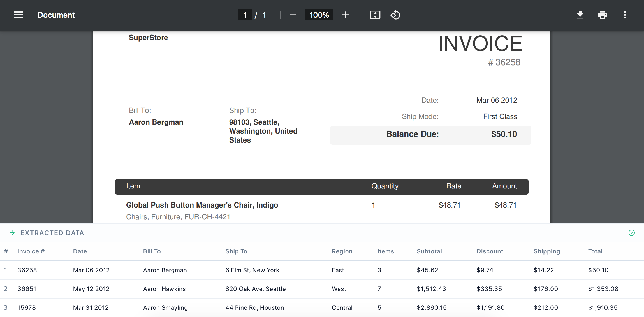Select row 1 with invoice 36258
The width and height of the screenshot is (644, 317).
pyautogui.click(x=322, y=270)
